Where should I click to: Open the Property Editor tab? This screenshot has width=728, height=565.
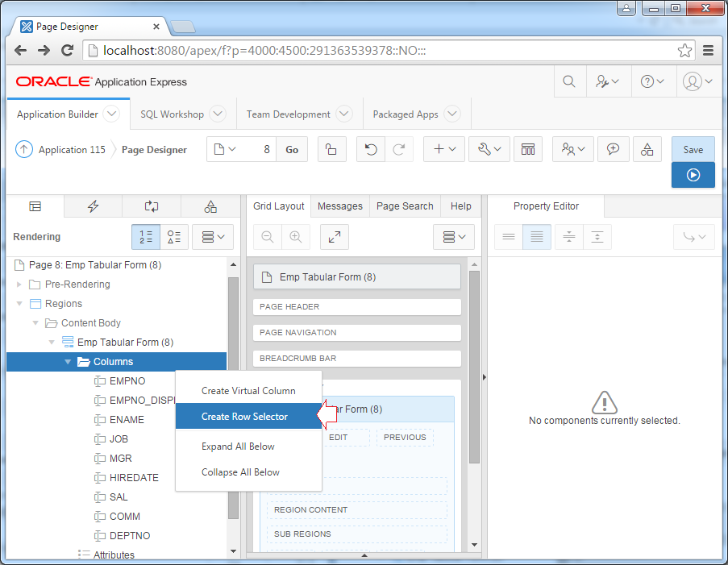click(546, 206)
